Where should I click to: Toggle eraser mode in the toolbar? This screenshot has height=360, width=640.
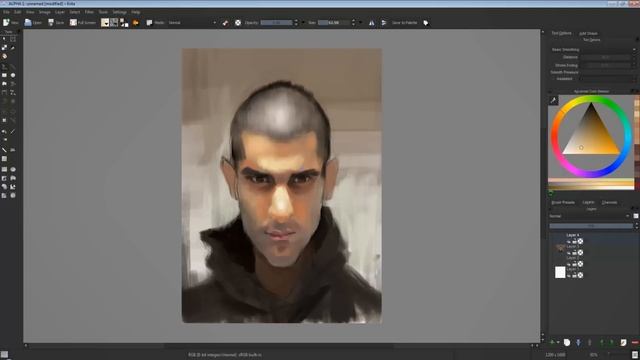(x=225, y=23)
